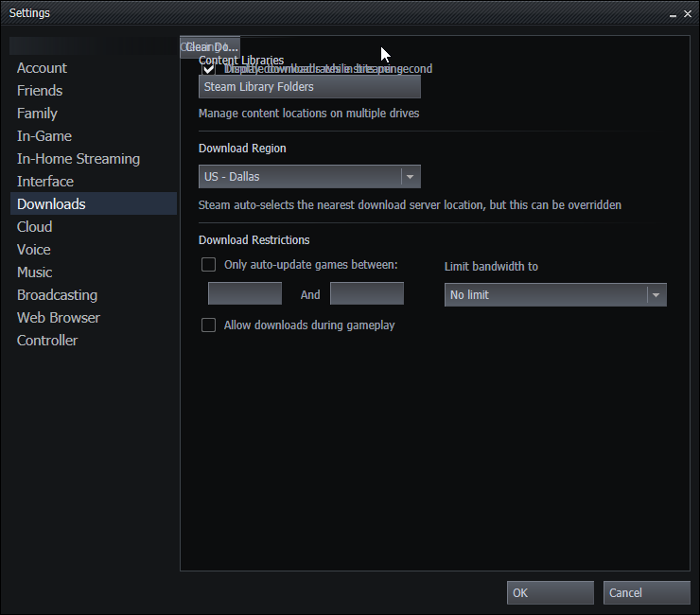This screenshot has width=700, height=615.
Task: Click the auto-update end time field
Action: (367, 293)
